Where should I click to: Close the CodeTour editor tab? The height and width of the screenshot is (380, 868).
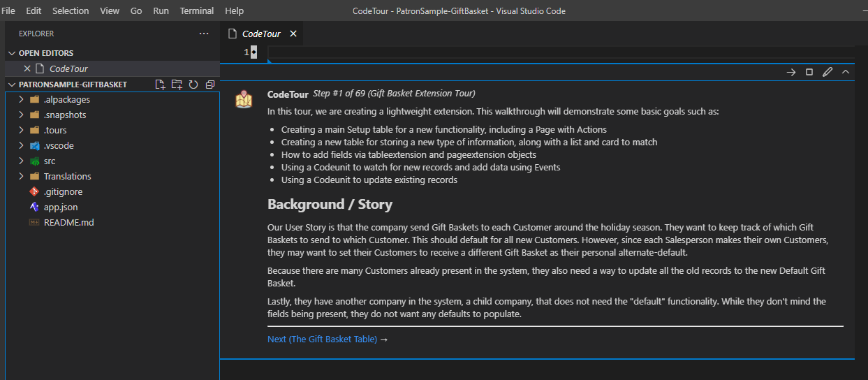click(293, 34)
